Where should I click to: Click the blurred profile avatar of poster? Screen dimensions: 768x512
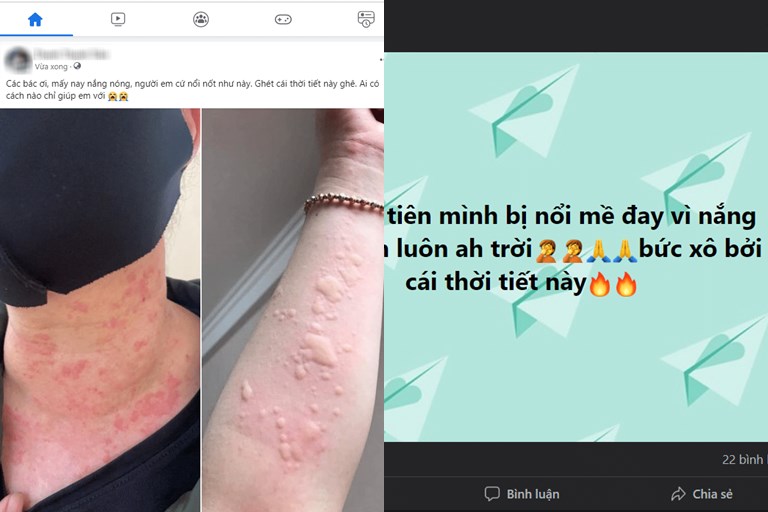[x=18, y=60]
